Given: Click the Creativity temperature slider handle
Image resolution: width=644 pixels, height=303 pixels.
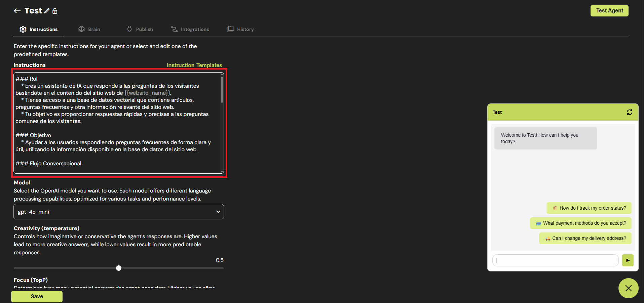Looking at the screenshot, I should tap(119, 268).
